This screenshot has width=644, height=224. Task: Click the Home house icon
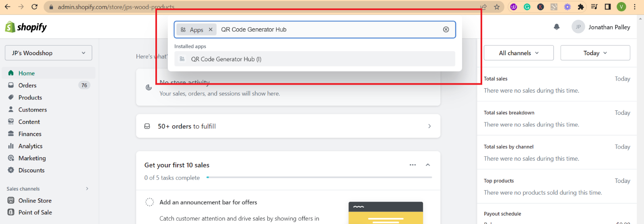(11, 73)
